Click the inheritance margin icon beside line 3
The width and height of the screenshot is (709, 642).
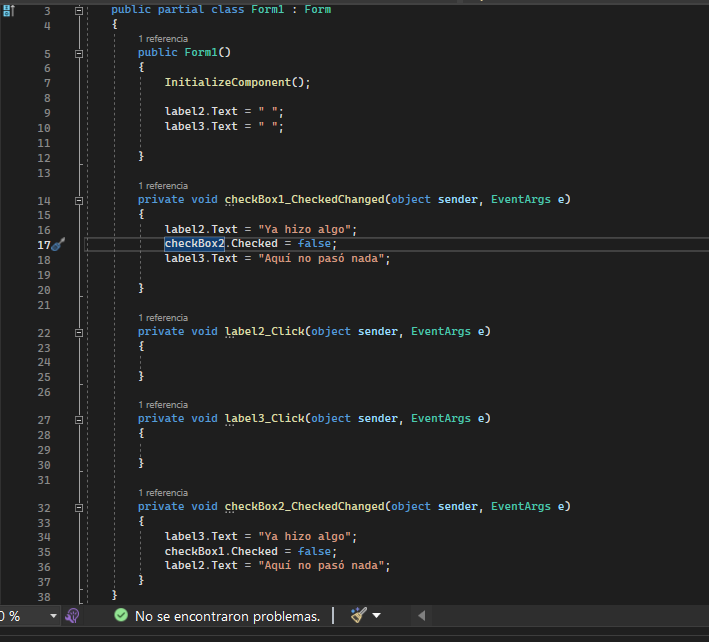tap(10, 10)
